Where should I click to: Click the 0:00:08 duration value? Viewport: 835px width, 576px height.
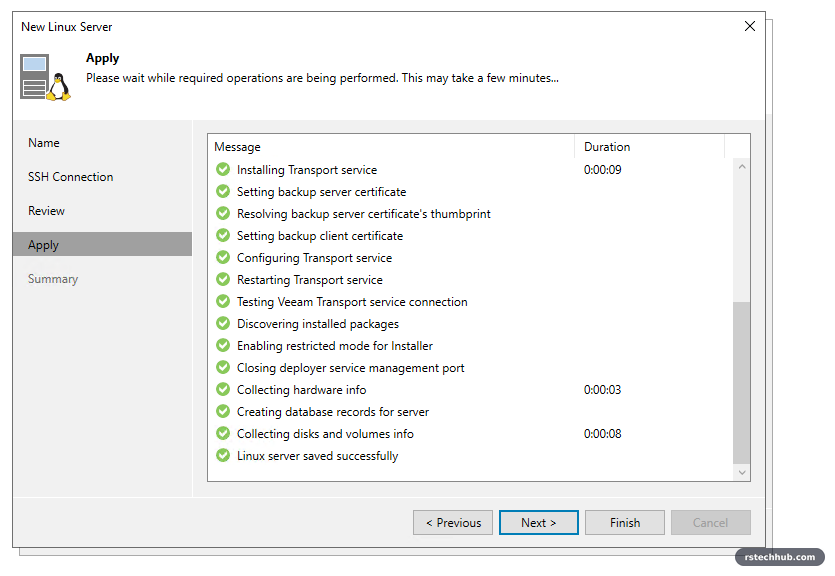pos(602,434)
